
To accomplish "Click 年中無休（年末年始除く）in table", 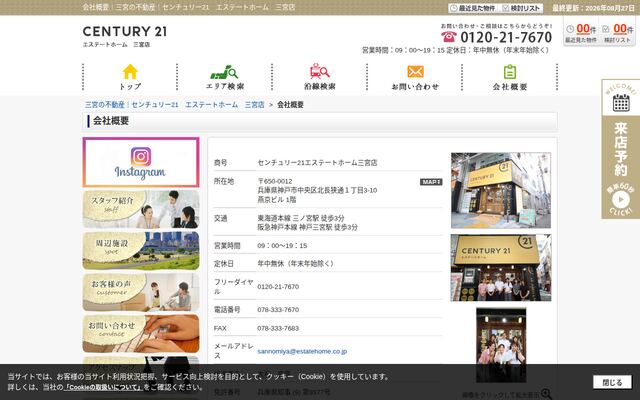I will point(296,264).
